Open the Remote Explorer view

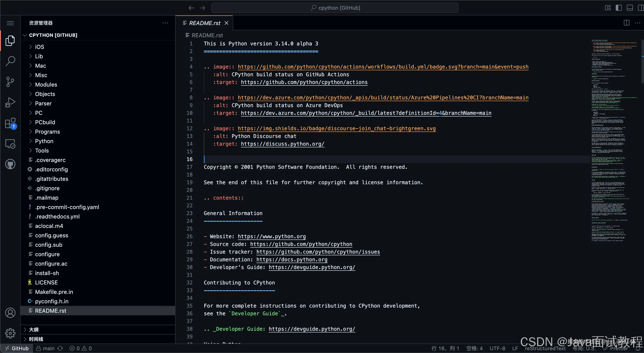(x=10, y=144)
